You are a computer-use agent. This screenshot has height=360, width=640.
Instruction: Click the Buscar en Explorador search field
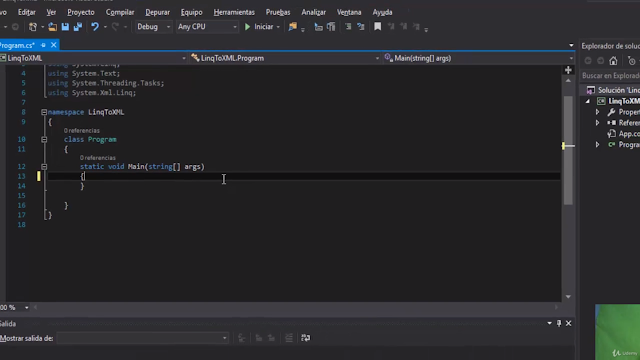pos(610,76)
